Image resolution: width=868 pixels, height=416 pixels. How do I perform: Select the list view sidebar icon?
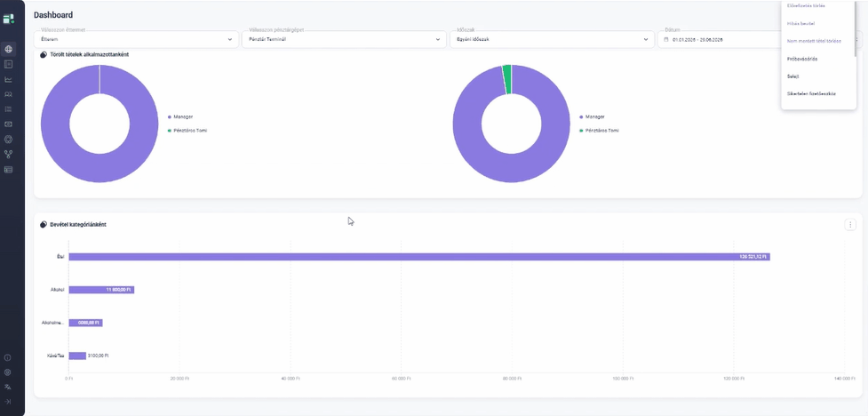point(8,109)
